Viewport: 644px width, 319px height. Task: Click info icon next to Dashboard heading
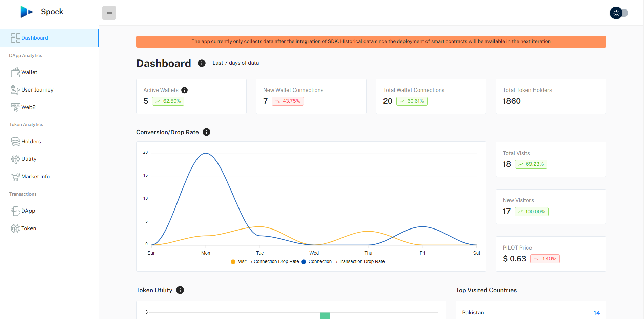pos(202,63)
